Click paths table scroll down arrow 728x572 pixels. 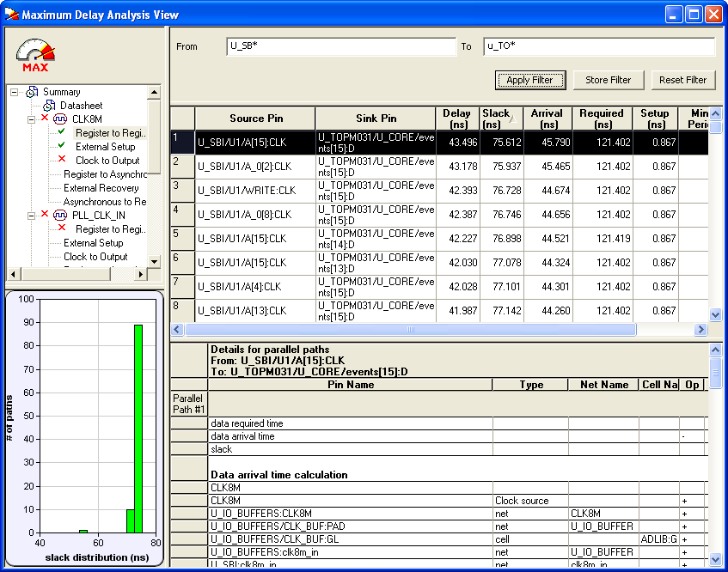pos(715,315)
